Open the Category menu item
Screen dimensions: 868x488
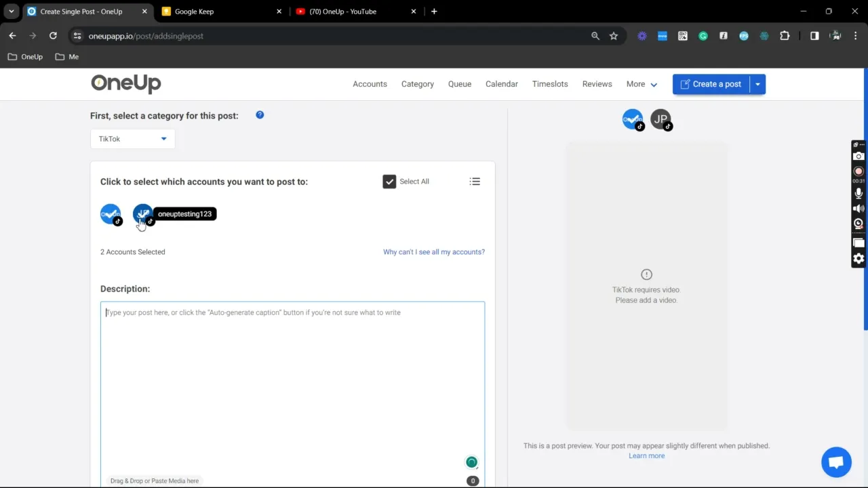[x=418, y=84]
